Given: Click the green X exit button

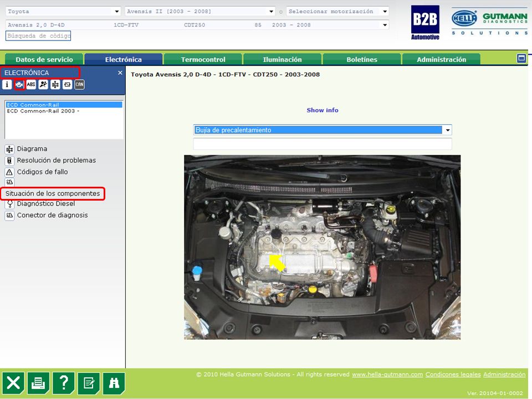Looking at the screenshot, I should tap(13, 383).
